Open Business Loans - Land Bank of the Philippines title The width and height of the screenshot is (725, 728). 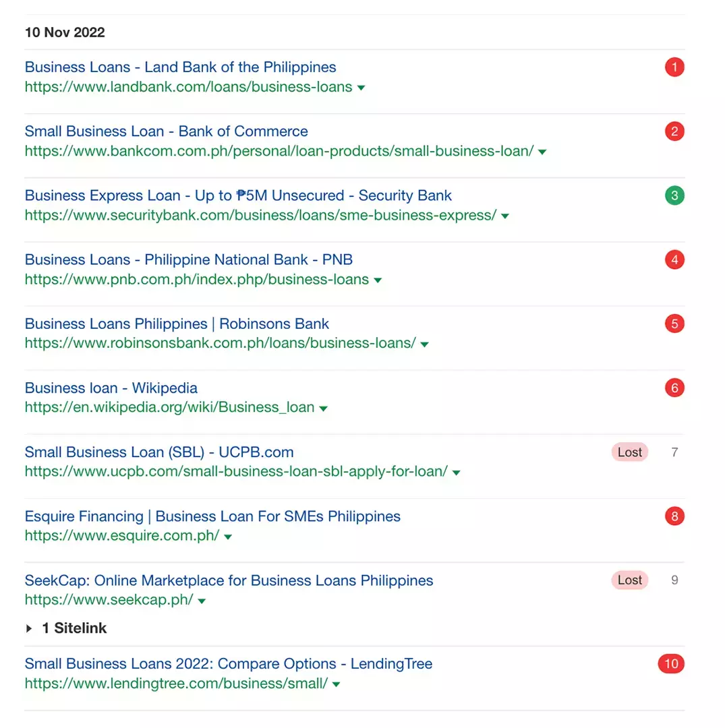[x=180, y=67]
